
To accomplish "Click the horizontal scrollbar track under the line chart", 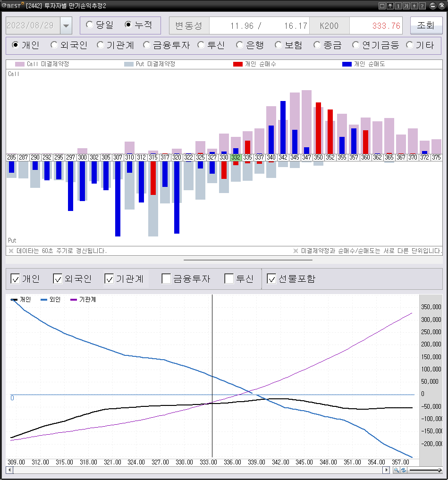I will pyautogui.click(x=198, y=470).
